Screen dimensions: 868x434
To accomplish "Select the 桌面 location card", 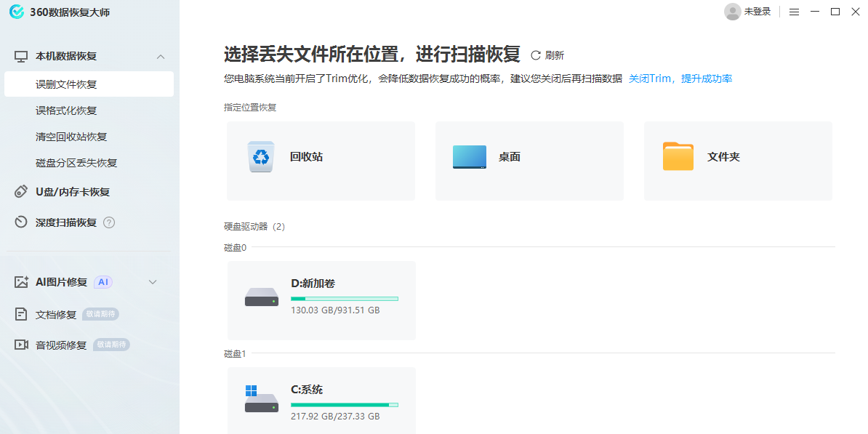I will (530, 161).
